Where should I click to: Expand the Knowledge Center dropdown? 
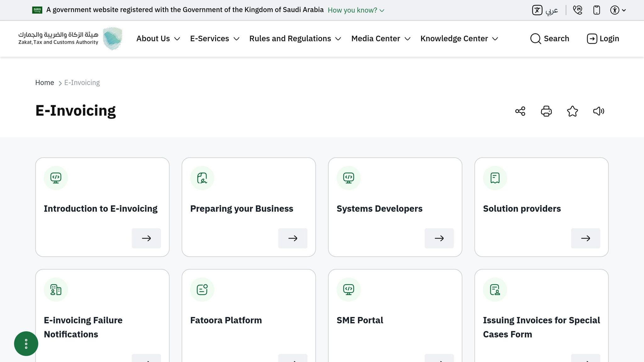point(459,39)
